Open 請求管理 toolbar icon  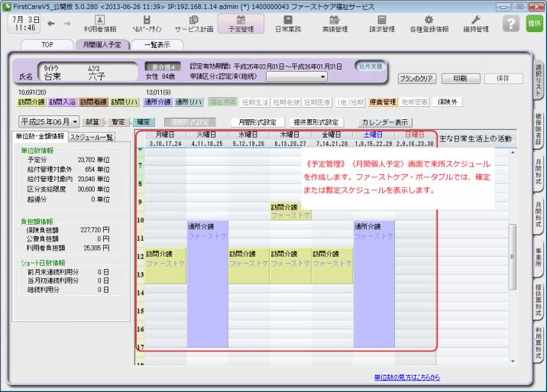coord(381,24)
